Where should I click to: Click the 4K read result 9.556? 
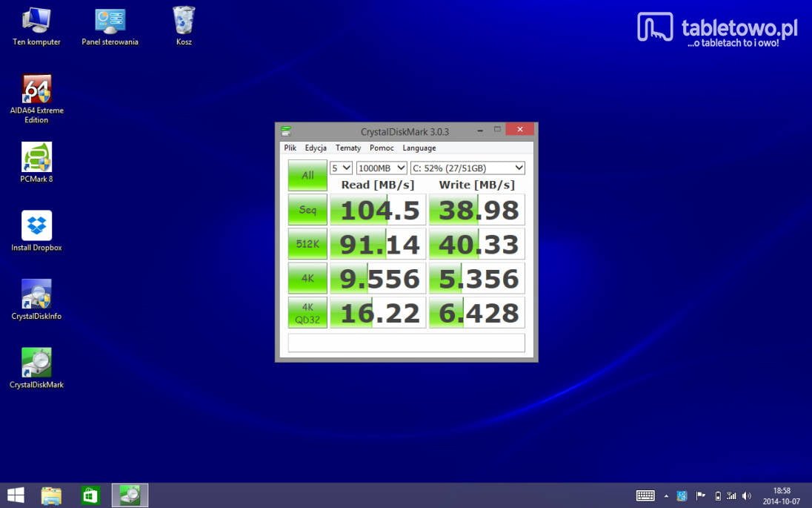point(378,278)
